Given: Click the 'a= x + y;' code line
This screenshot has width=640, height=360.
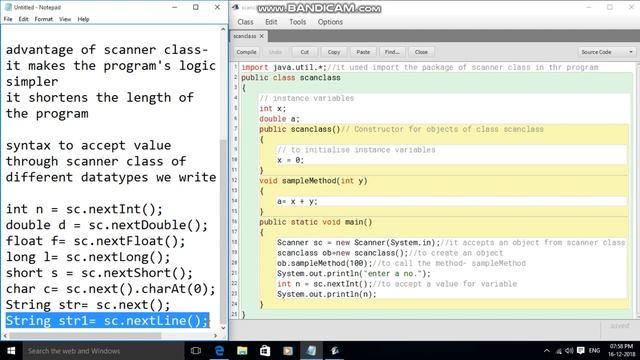Looking at the screenshot, I should click(x=297, y=201).
